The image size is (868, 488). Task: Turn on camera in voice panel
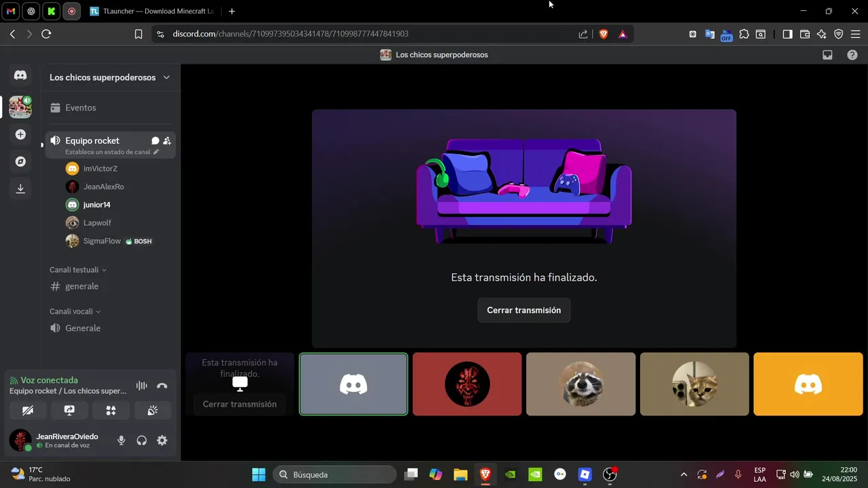coord(28,410)
